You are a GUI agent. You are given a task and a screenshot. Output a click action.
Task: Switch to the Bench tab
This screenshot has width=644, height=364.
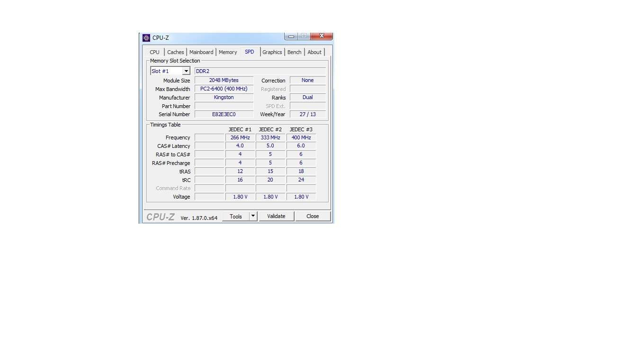[x=295, y=52]
